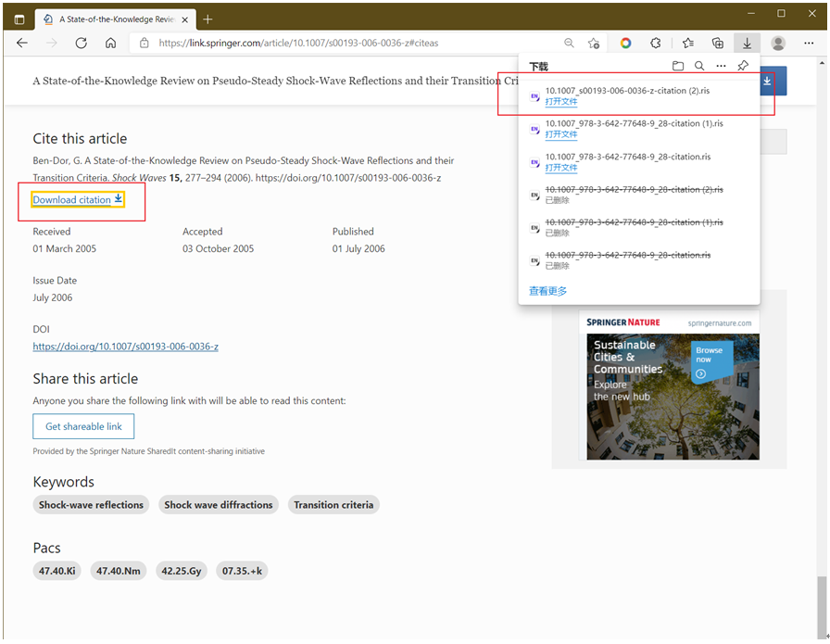Open browser Settings and more menu
Image resolution: width=830 pixels, height=644 pixels.
pos(809,43)
